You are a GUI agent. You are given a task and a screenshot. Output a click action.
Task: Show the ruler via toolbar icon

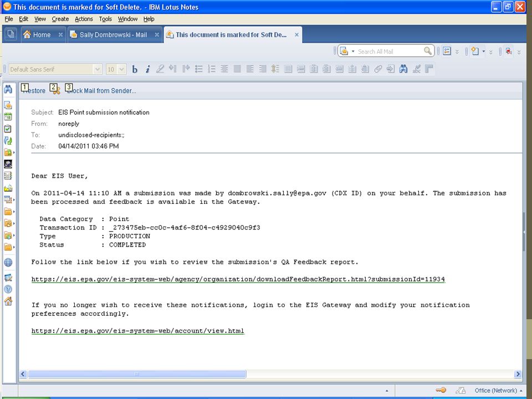(429, 69)
